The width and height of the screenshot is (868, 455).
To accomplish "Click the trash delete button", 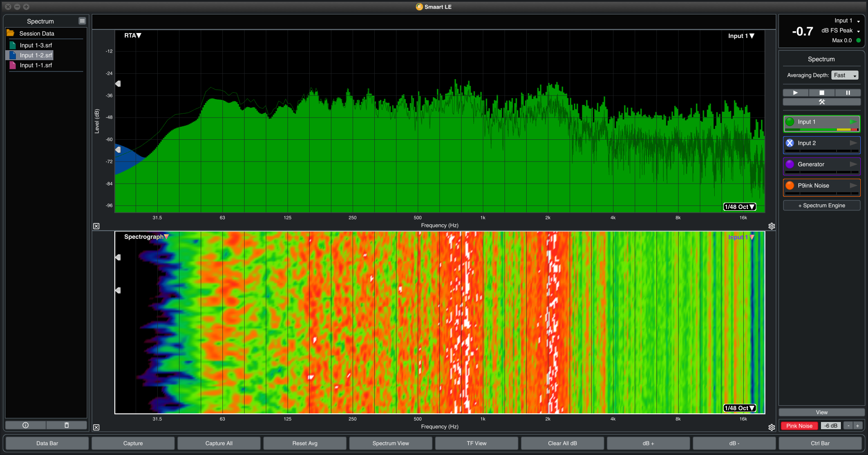I will click(x=66, y=425).
